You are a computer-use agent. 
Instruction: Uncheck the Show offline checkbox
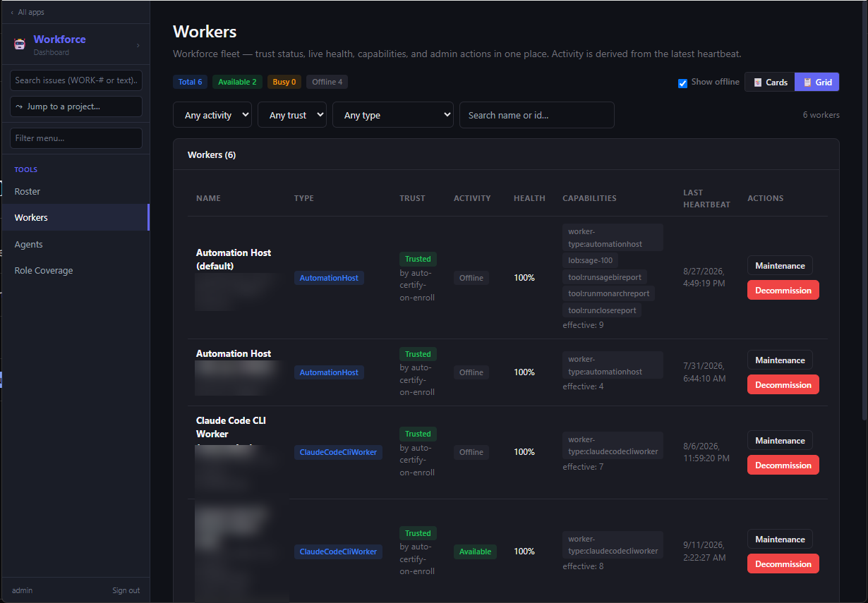click(682, 83)
